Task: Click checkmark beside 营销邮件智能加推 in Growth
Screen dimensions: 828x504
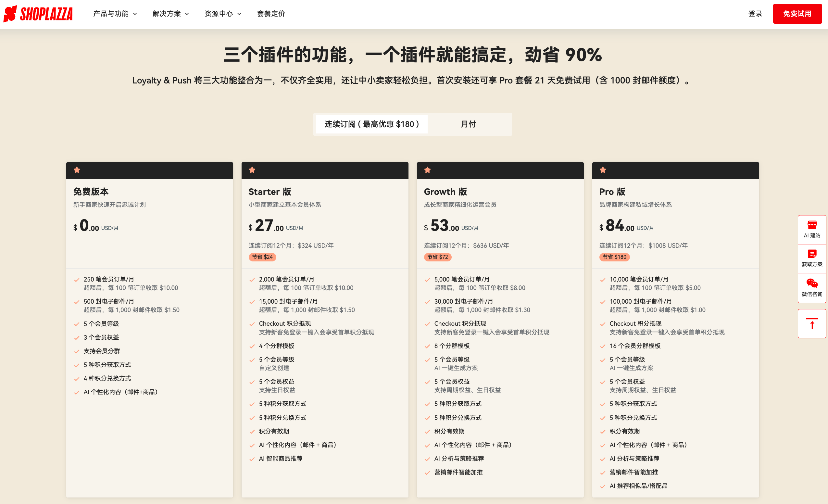Action: pyautogui.click(x=427, y=473)
